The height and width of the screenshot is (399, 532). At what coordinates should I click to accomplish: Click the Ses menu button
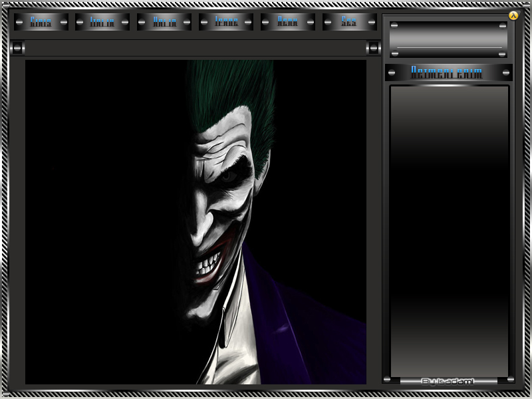pos(349,22)
